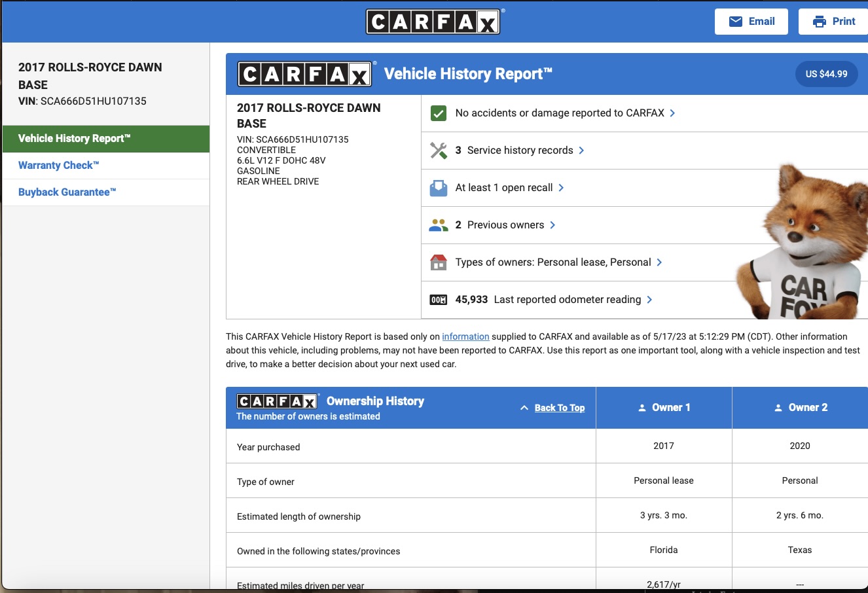Click the Personal cell under Owner 2
The image size is (868, 593).
coord(800,480)
